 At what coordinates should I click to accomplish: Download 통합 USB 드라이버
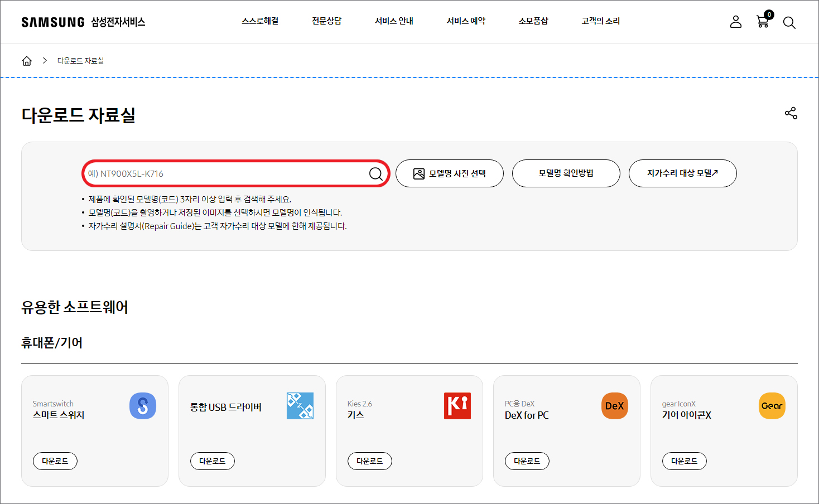tap(213, 461)
